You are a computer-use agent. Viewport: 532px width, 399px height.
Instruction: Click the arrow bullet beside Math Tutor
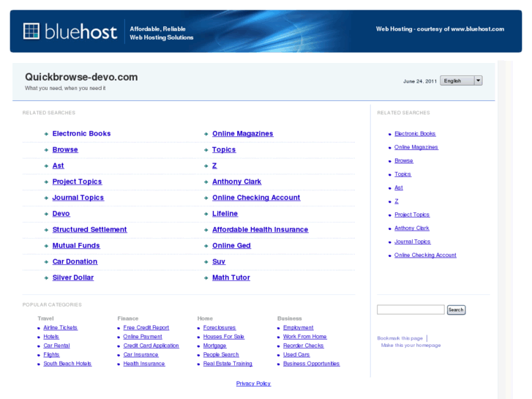(206, 277)
